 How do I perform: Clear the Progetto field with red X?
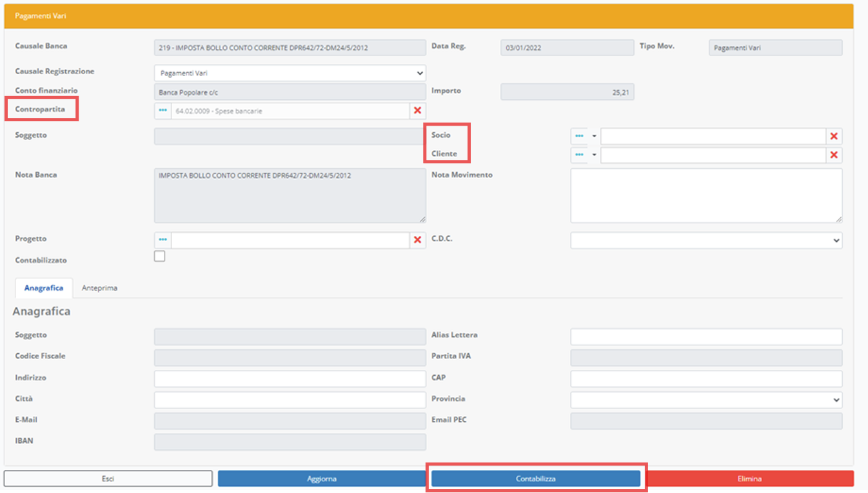(417, 240)
